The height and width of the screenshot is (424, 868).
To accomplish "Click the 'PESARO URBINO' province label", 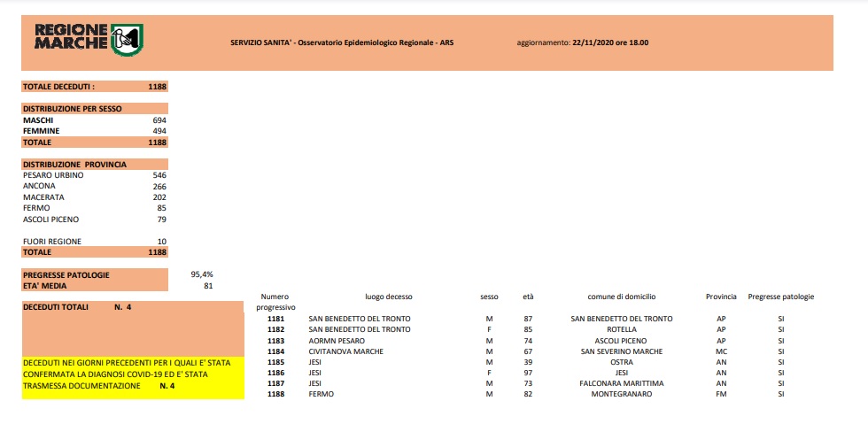I will (x=54, y=175).
